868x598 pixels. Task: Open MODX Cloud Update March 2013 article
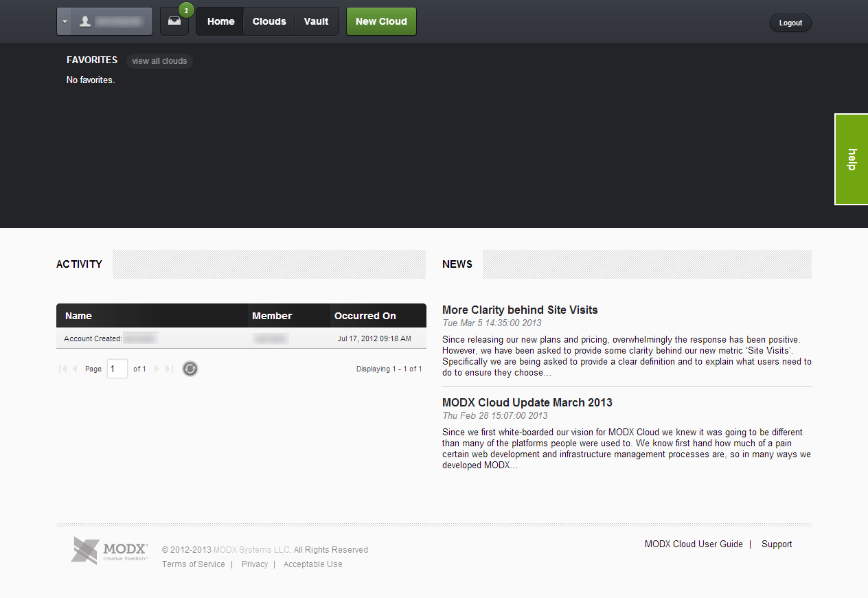(x=527, y=402)
